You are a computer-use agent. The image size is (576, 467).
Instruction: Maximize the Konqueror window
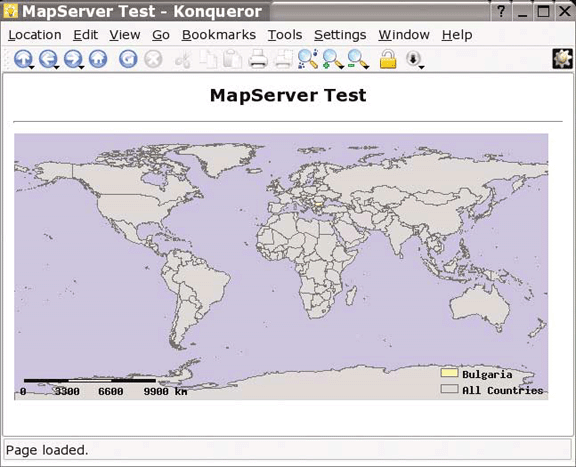point(543,11)
